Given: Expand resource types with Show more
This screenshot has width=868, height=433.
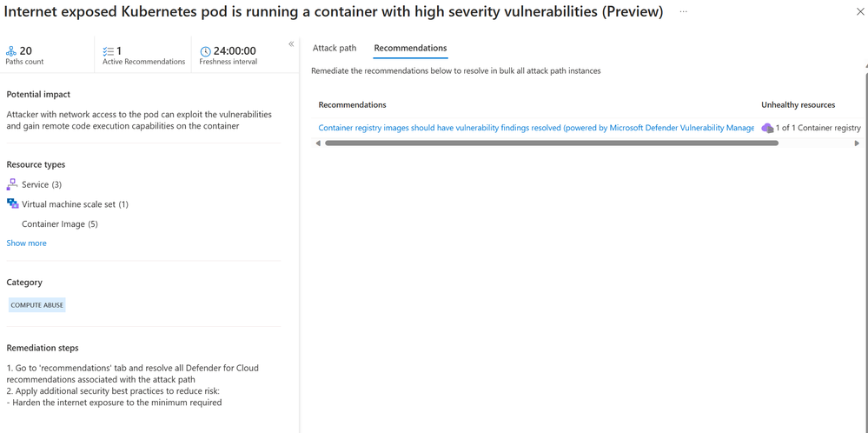Looking at the screenshot, I should 27,243.
